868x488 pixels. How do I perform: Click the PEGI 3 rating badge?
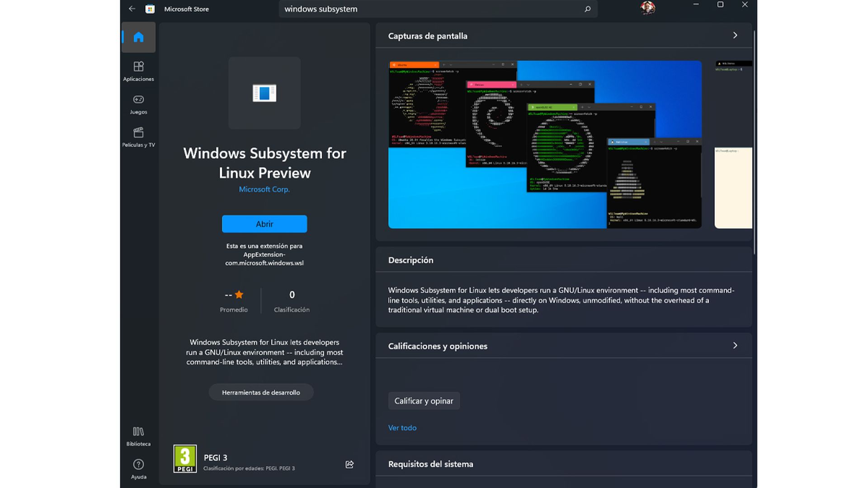(185, 459)
